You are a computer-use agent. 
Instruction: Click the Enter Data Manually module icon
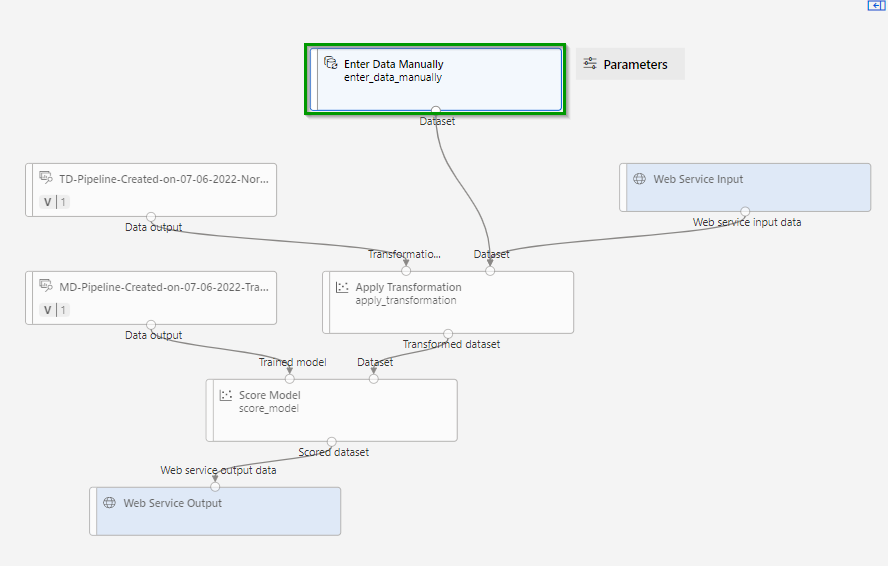(331, 63)
